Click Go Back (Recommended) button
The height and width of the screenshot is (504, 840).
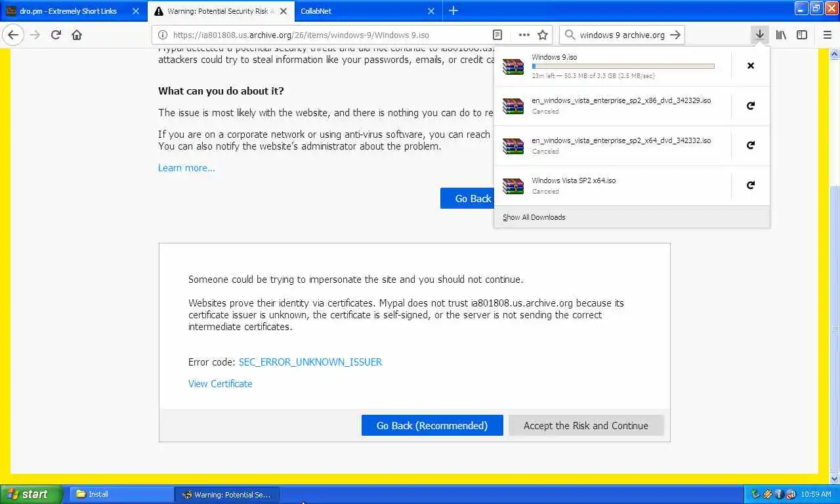coord(432,425)
